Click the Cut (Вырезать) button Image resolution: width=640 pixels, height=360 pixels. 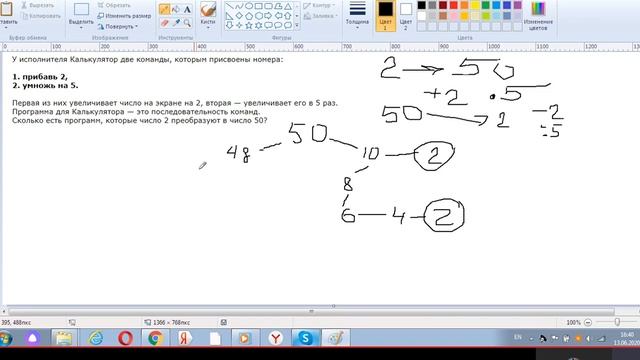37,6
